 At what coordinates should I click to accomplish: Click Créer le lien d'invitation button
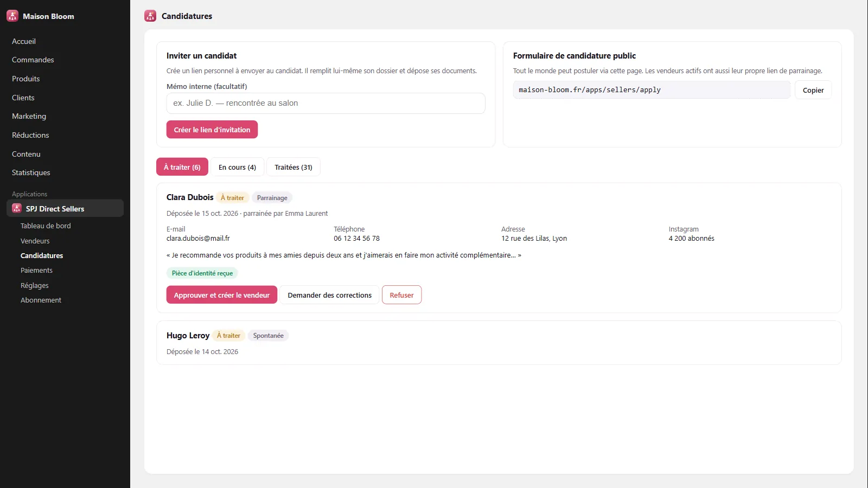212,130
